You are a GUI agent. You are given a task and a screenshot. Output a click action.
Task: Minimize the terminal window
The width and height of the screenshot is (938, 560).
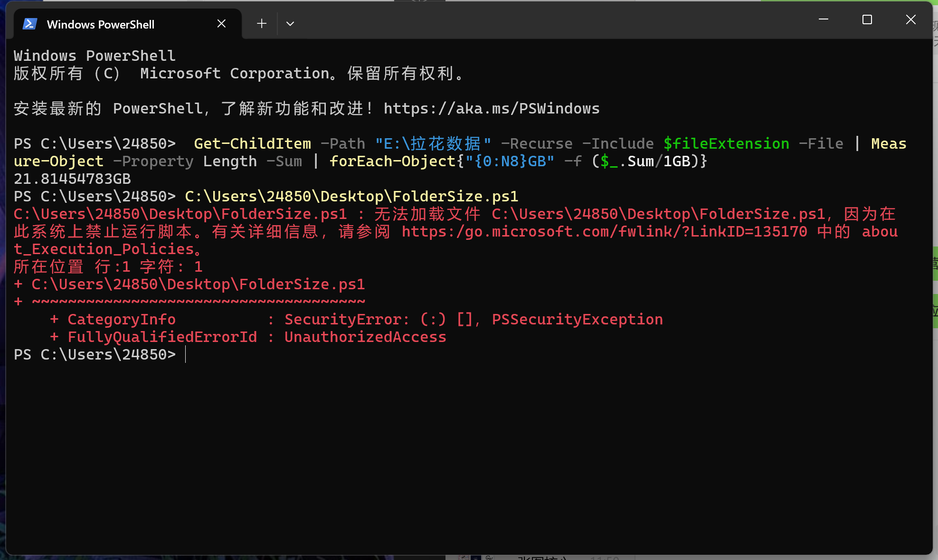point(823,19)
